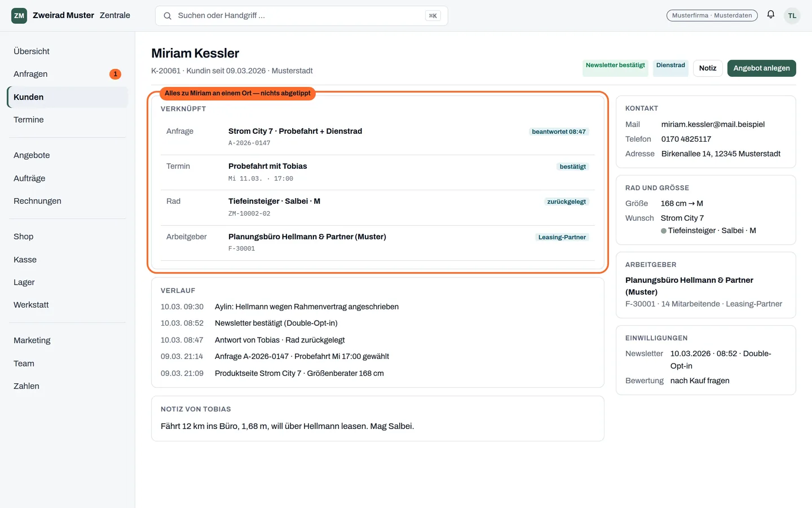Open the Probefahrt mit Tobias appointment
Image resolution: width=812 pixels, height=508 pixels.
378,172
